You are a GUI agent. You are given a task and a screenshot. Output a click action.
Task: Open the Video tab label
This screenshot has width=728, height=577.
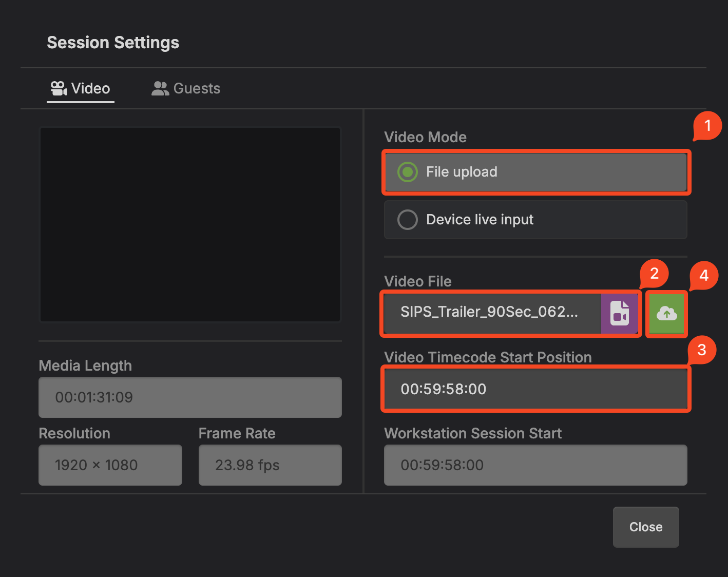coord(90,88)
